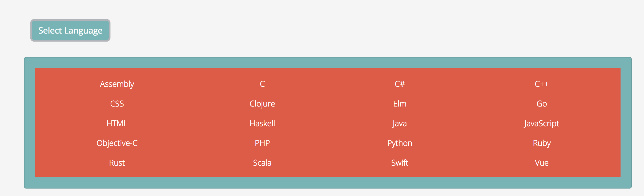Select Haskell in the language grid

point(262,123)
